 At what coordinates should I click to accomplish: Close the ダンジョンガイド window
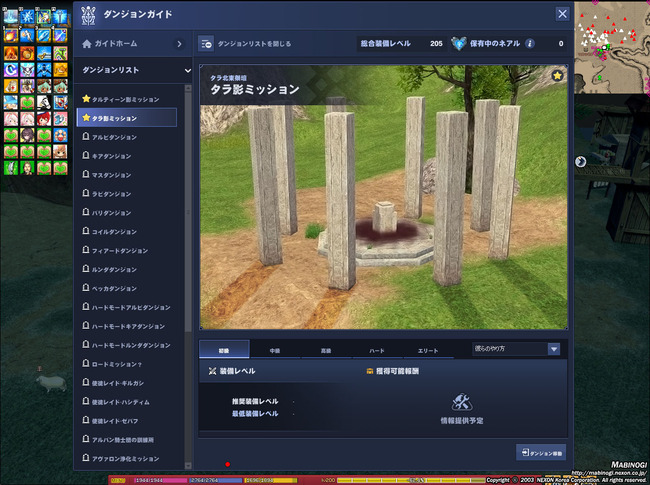tap(562, 14)
